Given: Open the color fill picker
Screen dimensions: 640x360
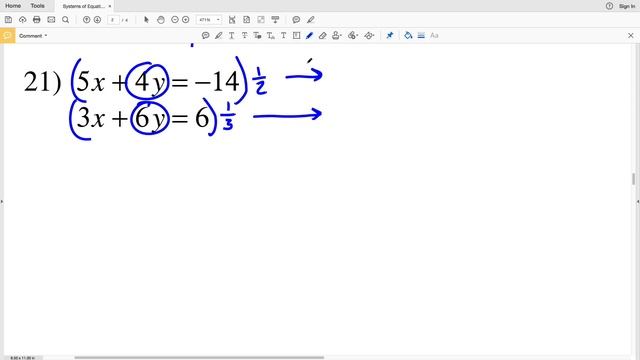Looking at the screenshot, I should click(x=408, y=36).
